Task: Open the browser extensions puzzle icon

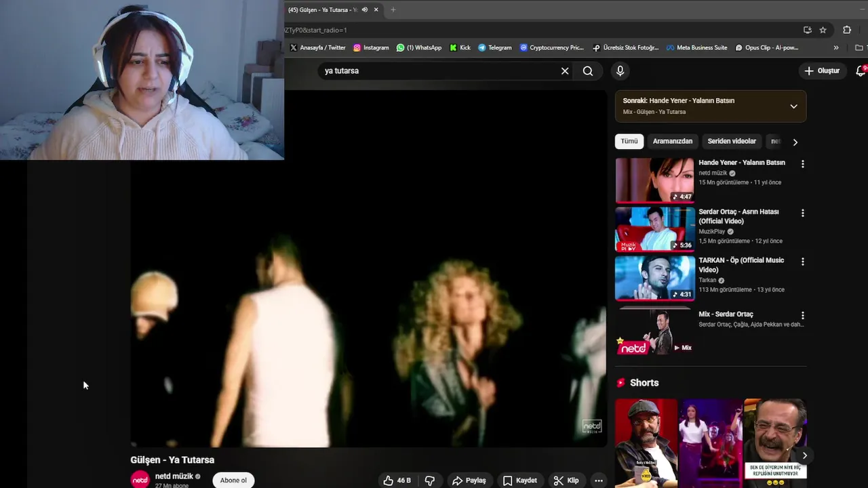Action: [x=847, y=30]
